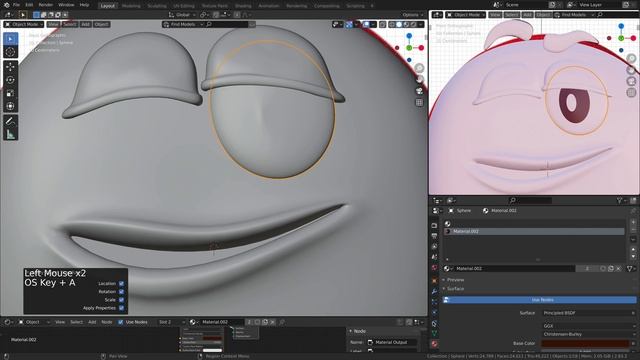Move material slot up arrow
Image resolution: width=640 pixels, height=360 pixels.
633,249
